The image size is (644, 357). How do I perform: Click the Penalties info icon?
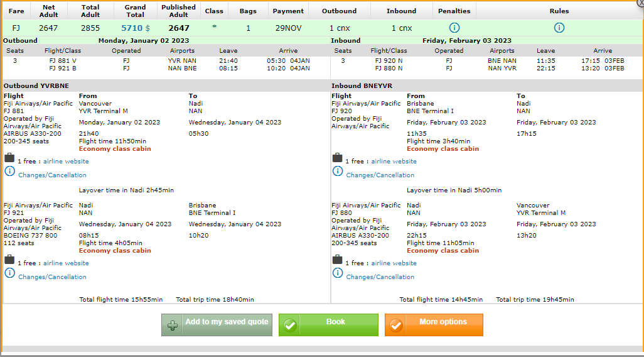coord(454,28)
